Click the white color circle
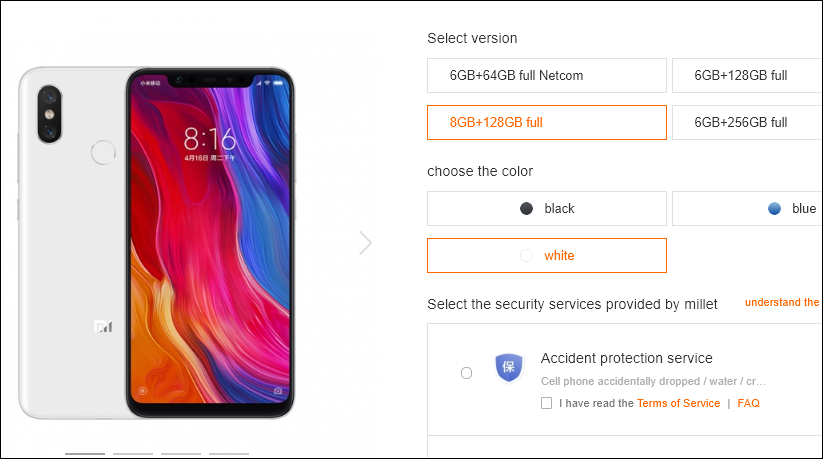The width and height of the screenshot is (823, 459). (x=527, y=256)
